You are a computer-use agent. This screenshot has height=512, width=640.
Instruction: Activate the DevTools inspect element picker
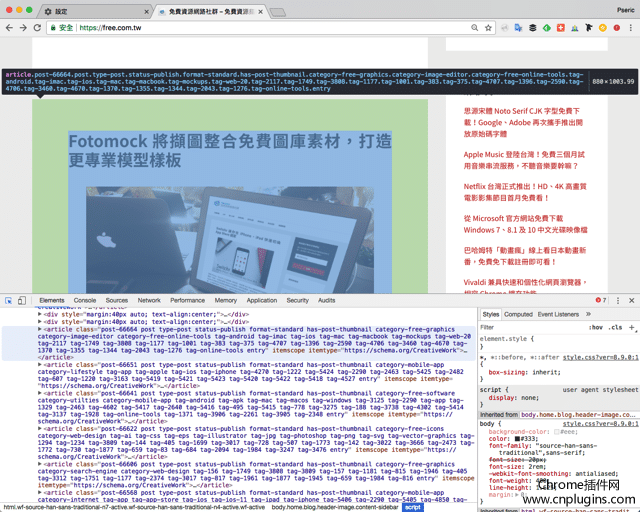[8, 301]
